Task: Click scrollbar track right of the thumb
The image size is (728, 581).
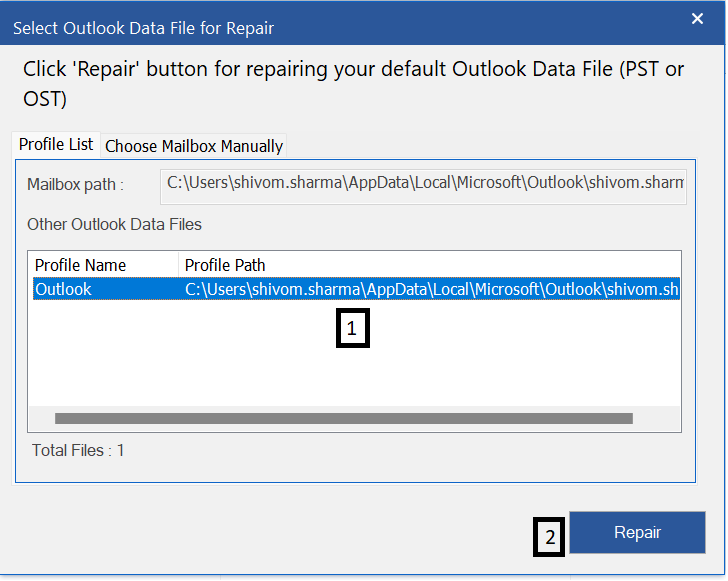Action: (x=655, y=419)
